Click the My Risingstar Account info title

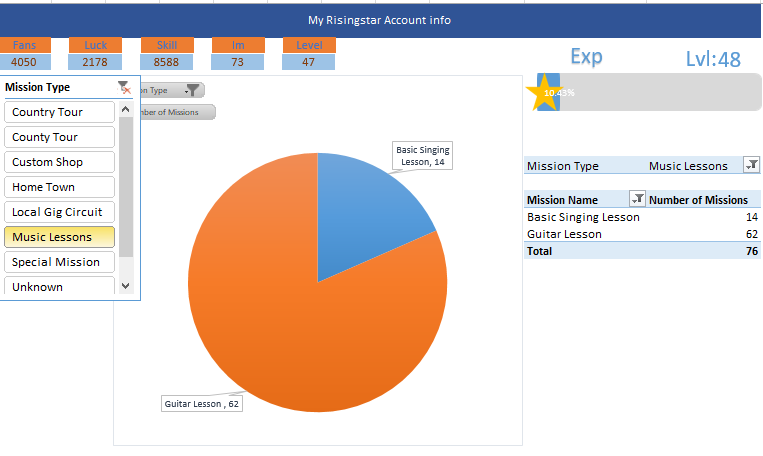pos(380,20)
